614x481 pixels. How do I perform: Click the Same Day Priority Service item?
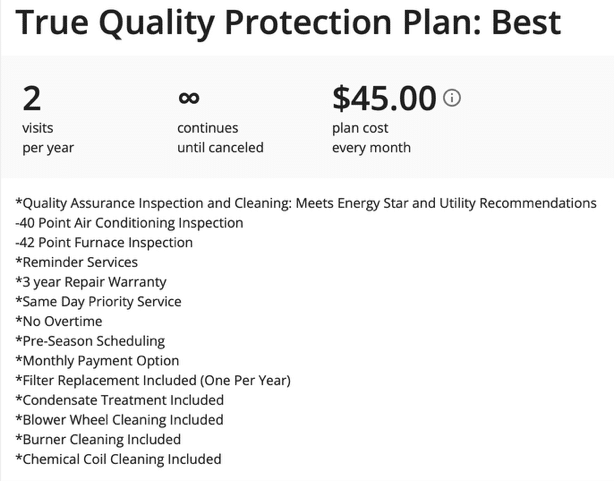pos(98,302)
